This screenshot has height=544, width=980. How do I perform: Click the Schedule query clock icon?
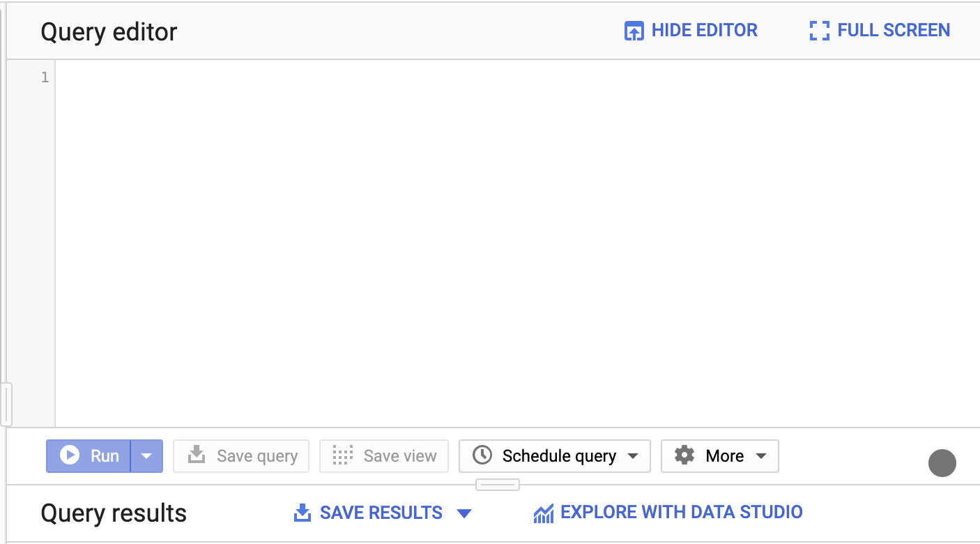[482, 455]
